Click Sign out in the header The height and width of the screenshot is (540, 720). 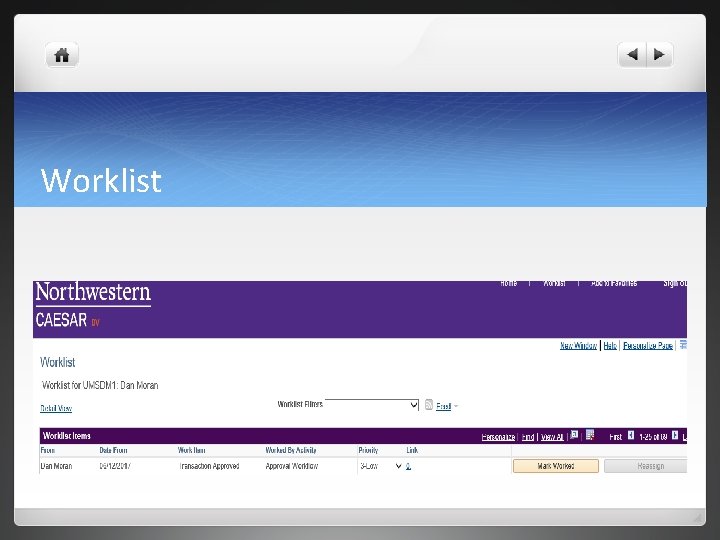[675, 283]
